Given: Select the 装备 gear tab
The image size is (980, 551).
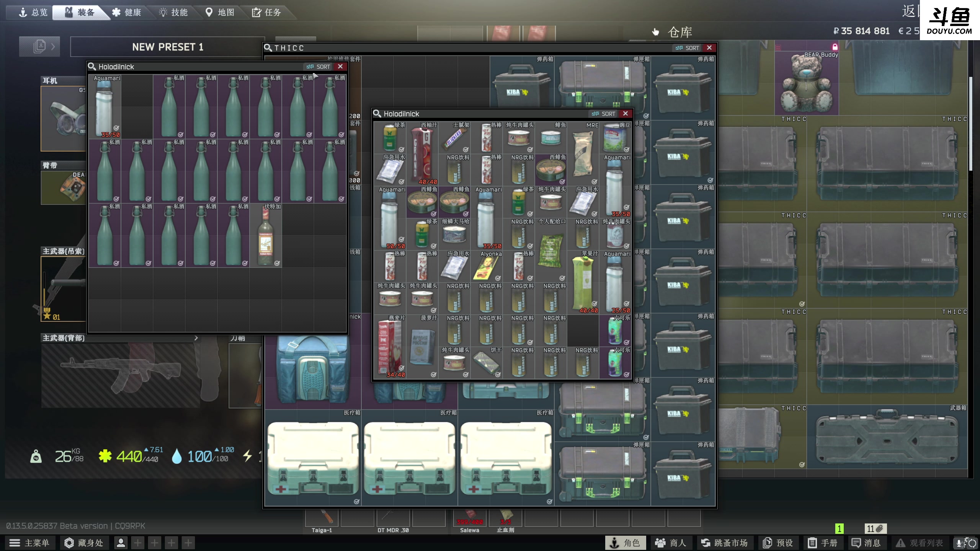Looking at the screenshot, I should (80, 12).
